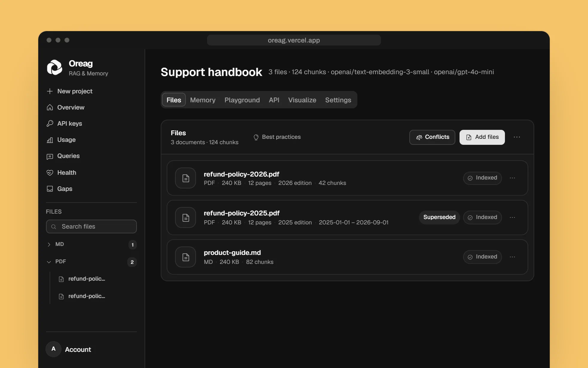Click the document icon for refund-policy-2026.pdf
Viewport: 588px width, 368px height.
point(186,178)
